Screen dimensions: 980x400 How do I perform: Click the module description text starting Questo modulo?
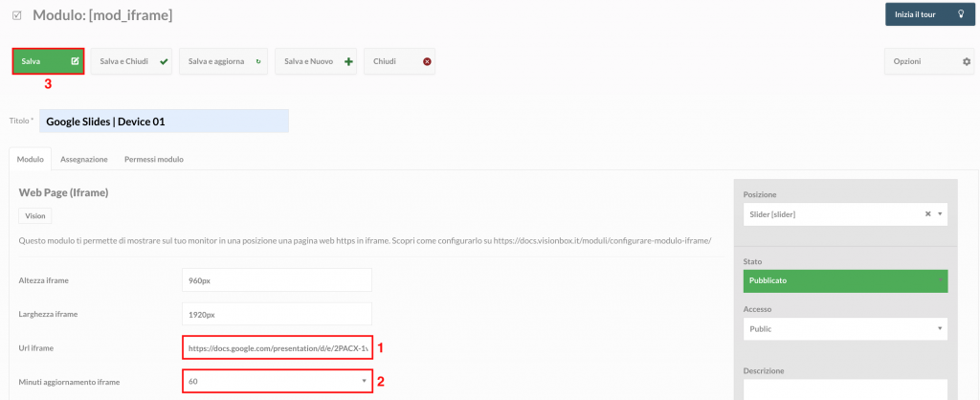pyautogui.click(x=365, y=240)
